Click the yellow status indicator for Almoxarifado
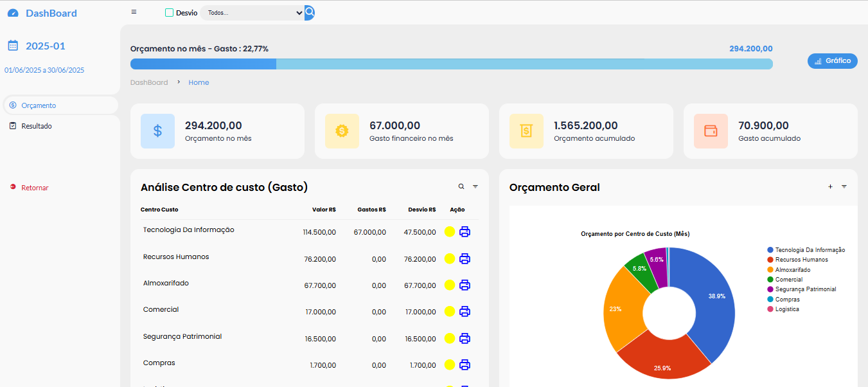868x387 pixels. [449, 285]
